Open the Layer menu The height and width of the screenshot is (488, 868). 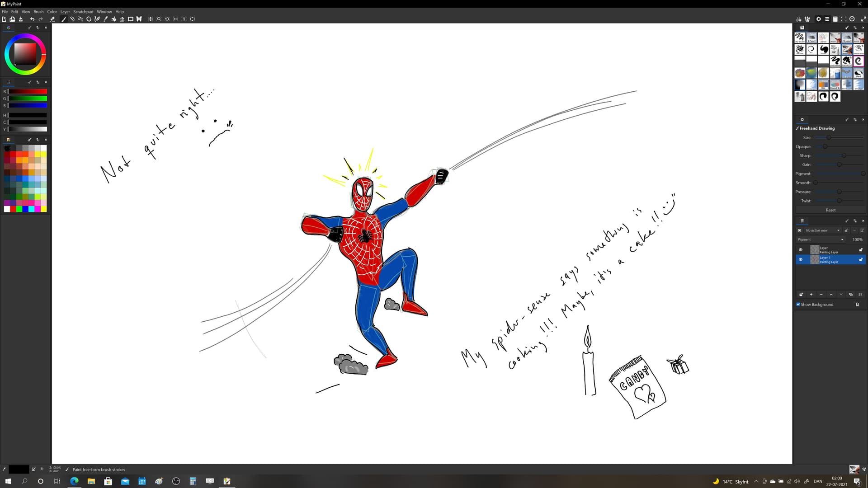point(65,12)
